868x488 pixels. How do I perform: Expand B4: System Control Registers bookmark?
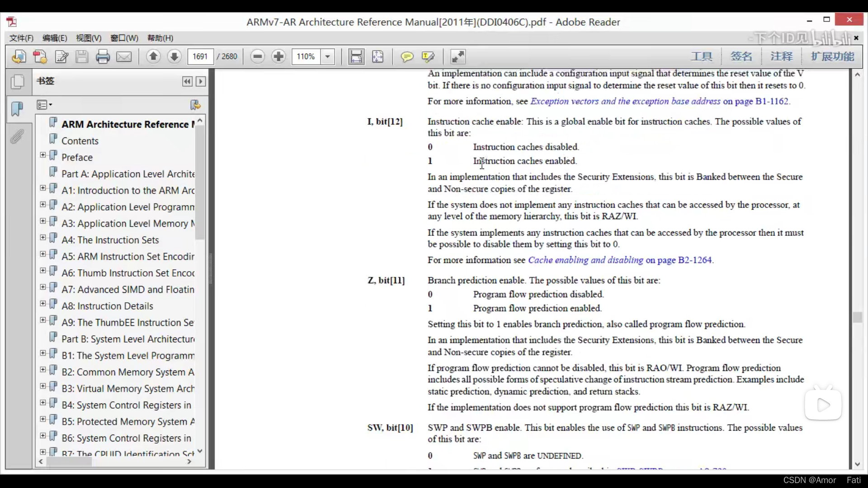[x=43, y=403]
